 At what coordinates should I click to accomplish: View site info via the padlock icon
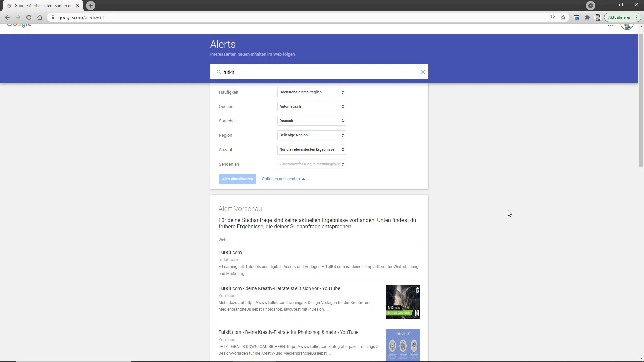click(x=53, y=17)
